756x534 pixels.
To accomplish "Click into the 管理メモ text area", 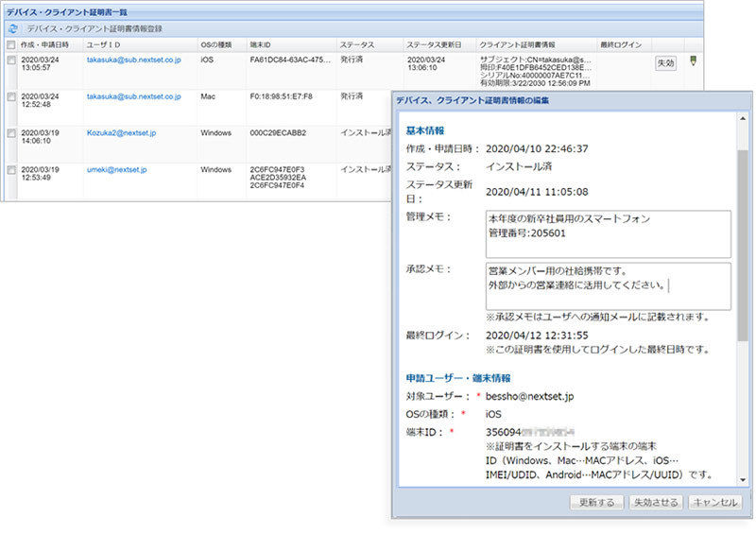I will tap(609, 233).
